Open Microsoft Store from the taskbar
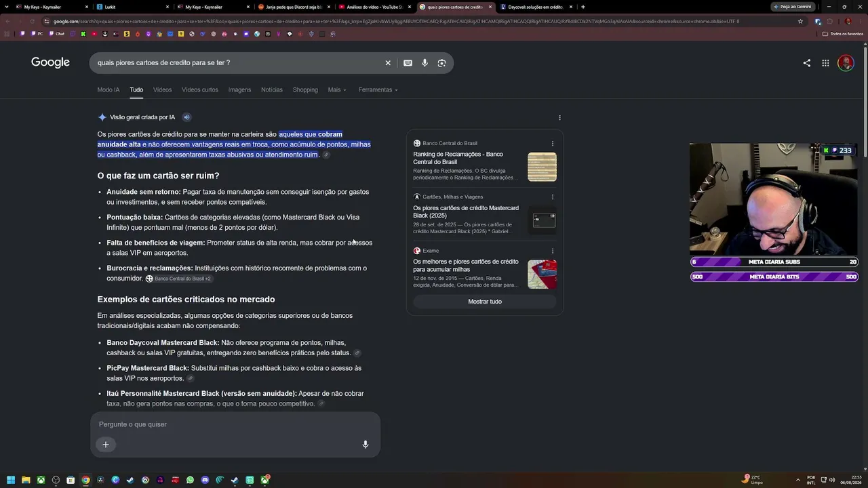868x488 pixels. (x=71, y=480)
